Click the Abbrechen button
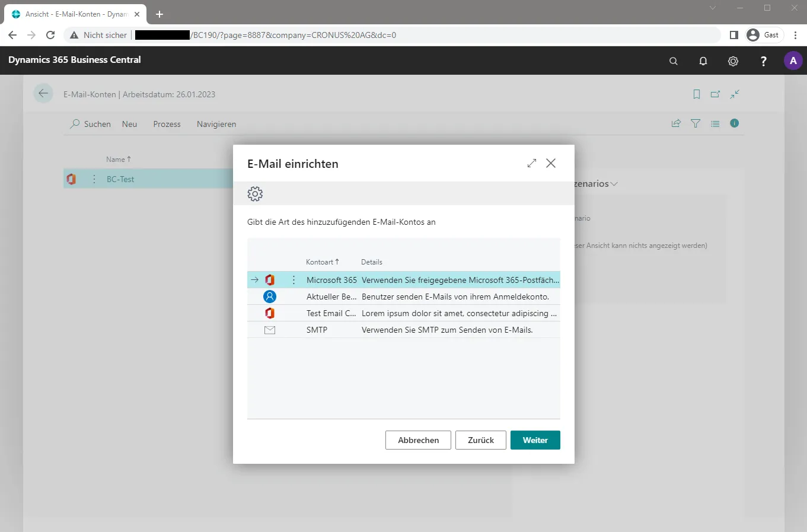Screen dimensions: 807x532 pyautogui.click(x=418, y=440)
